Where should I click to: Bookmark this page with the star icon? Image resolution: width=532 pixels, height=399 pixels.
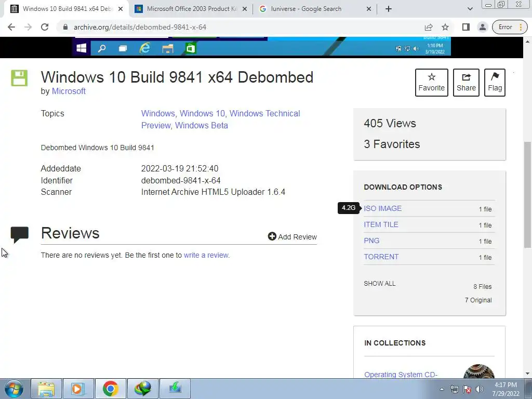(x=445, y=27)
